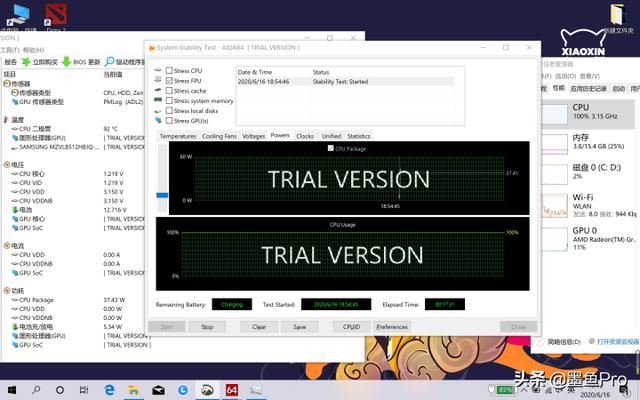Open the 启动 tab in Task Manager

tap(618, 88)
